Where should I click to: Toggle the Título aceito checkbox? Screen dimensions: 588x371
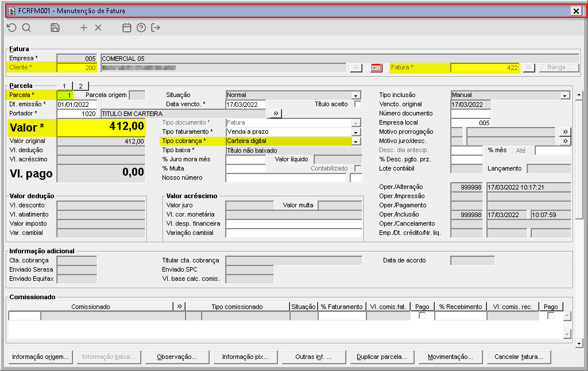pos(358,105)
